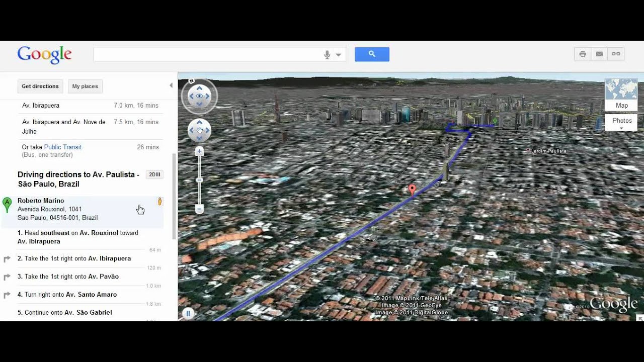The width and height of the screenshot is (644, 362).
Task: Click the blue search button
Action: 372,54
